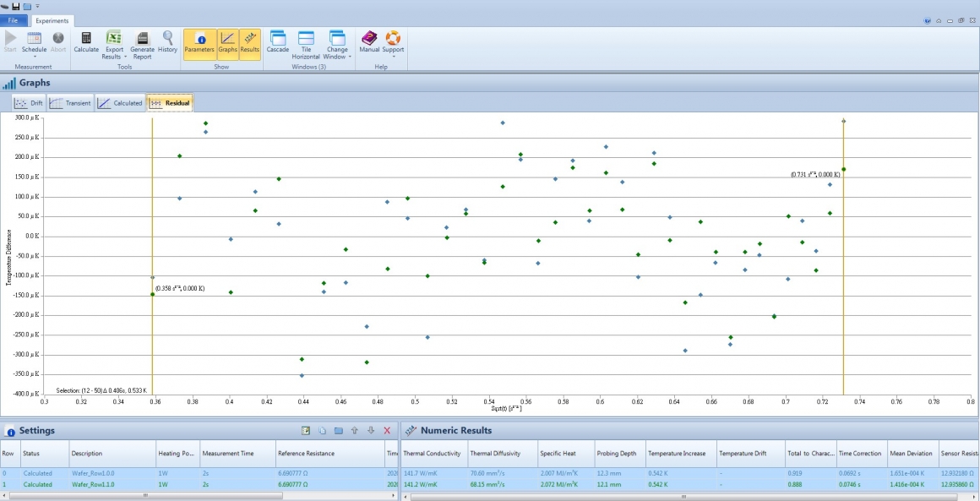Switch to the Drift graph tab
Screen dimensions: 980x501
[x=29, y=103]
